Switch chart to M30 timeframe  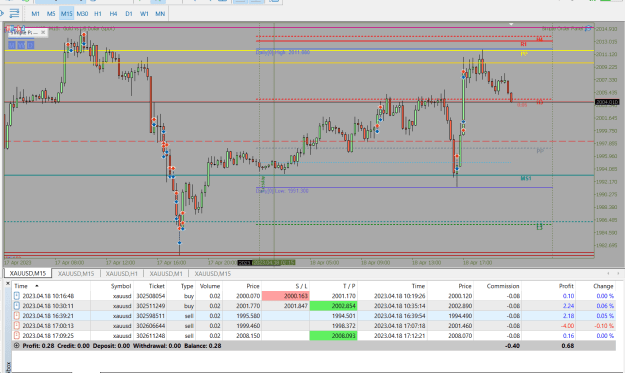click(x=82, y=14)
